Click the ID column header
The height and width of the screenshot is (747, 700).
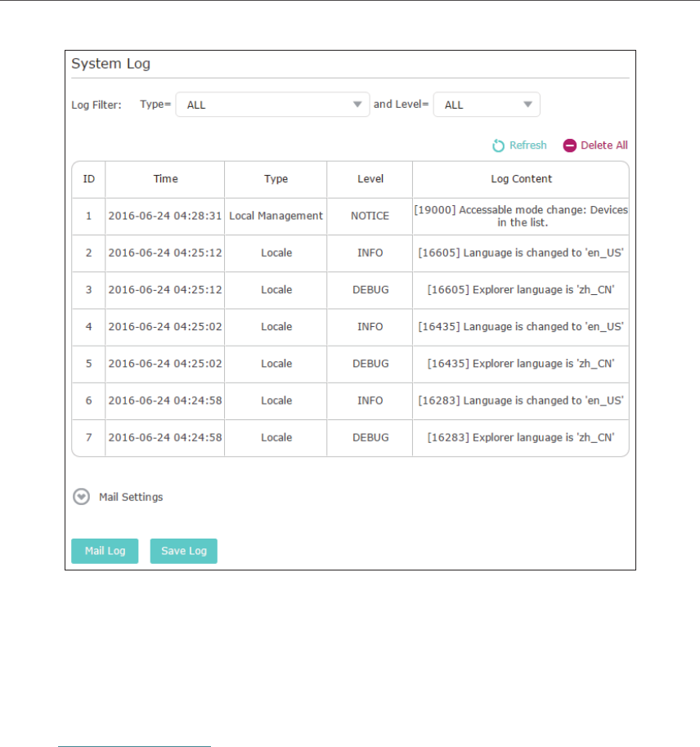click(88, 179)
